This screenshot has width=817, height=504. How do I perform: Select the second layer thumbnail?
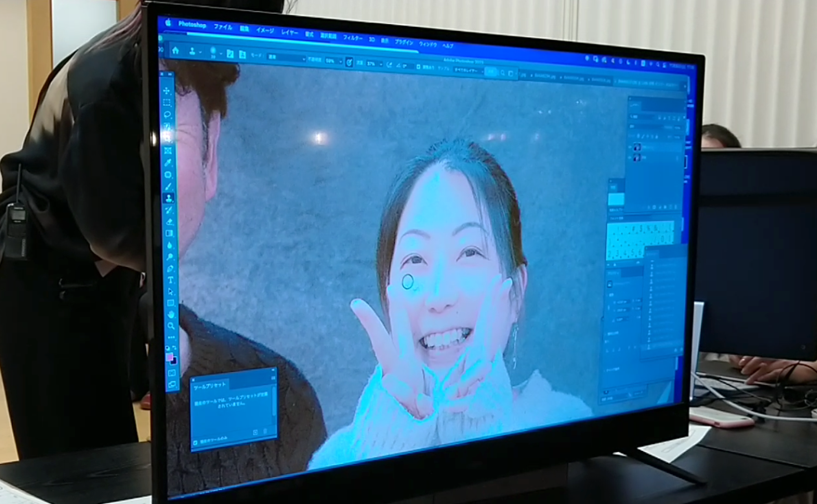tap(637, 158)
